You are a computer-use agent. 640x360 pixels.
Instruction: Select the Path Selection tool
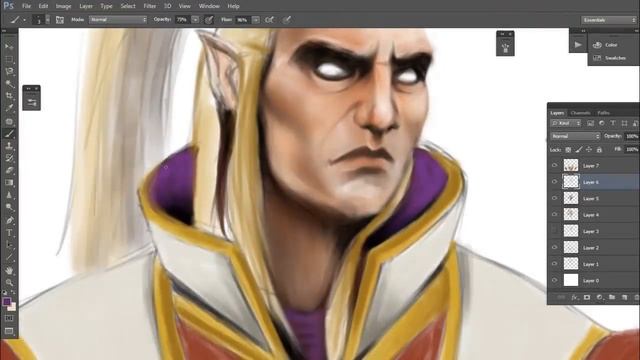point(9,245)
